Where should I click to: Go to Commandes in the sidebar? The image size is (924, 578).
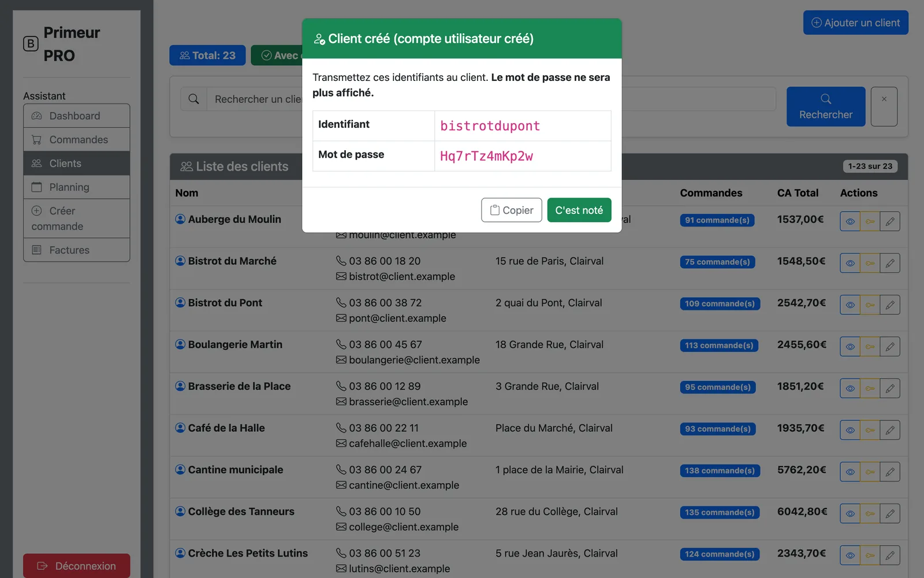(x=77, y=139)
